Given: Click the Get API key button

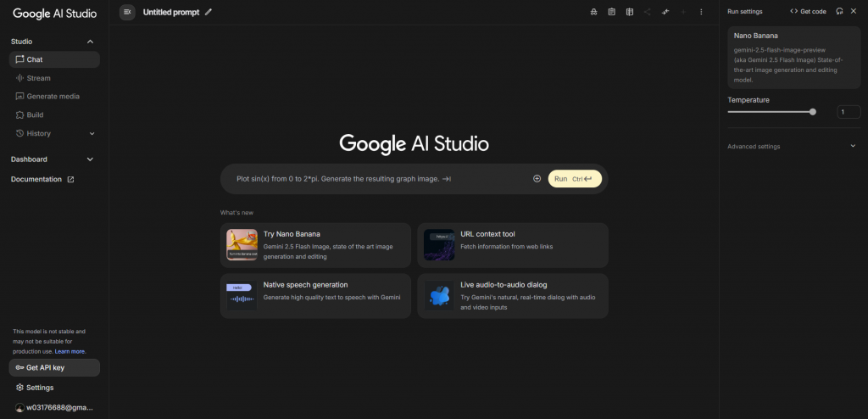Looking at the screenshot, I should (54, 367).
